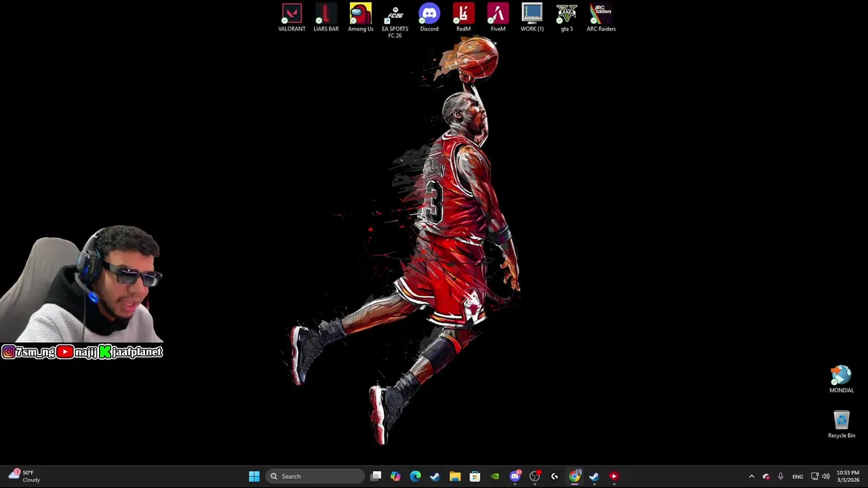Expand the hidden system tray icons chevron
Screen dimensions: 868x488
751,476
